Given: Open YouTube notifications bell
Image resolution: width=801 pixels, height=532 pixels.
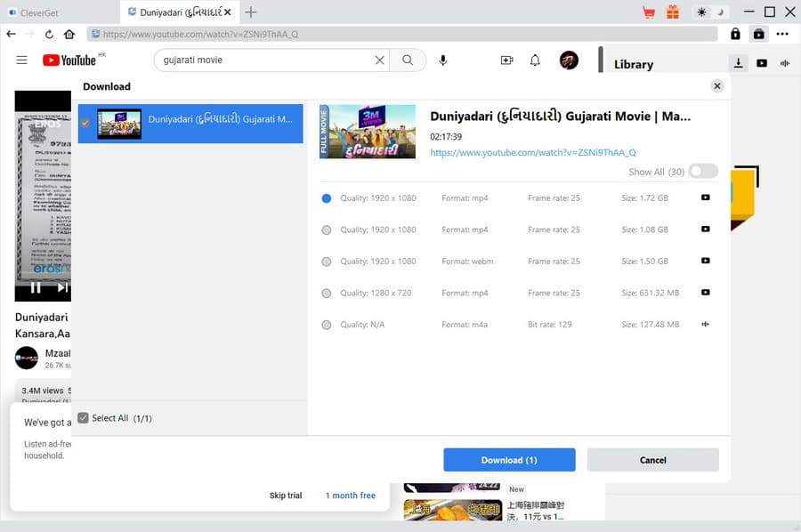Looking at the screenshot, I should click(x=535, y=60).
